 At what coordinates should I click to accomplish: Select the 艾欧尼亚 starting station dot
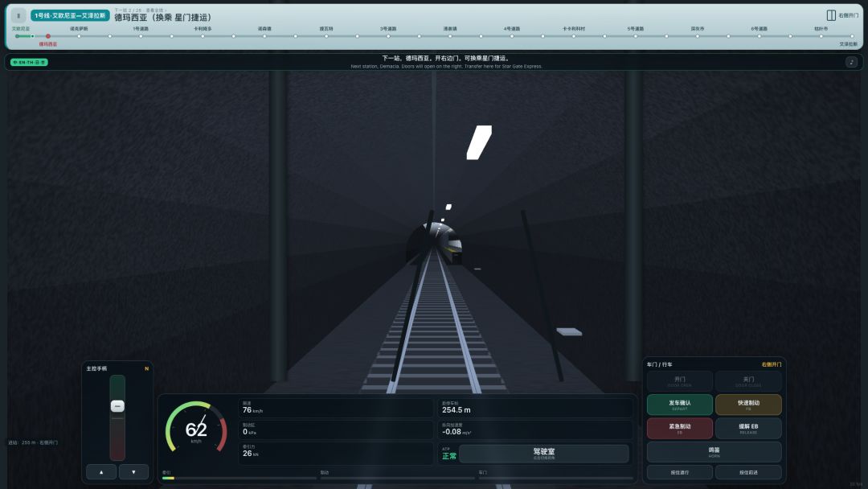(x=17, y=36)
